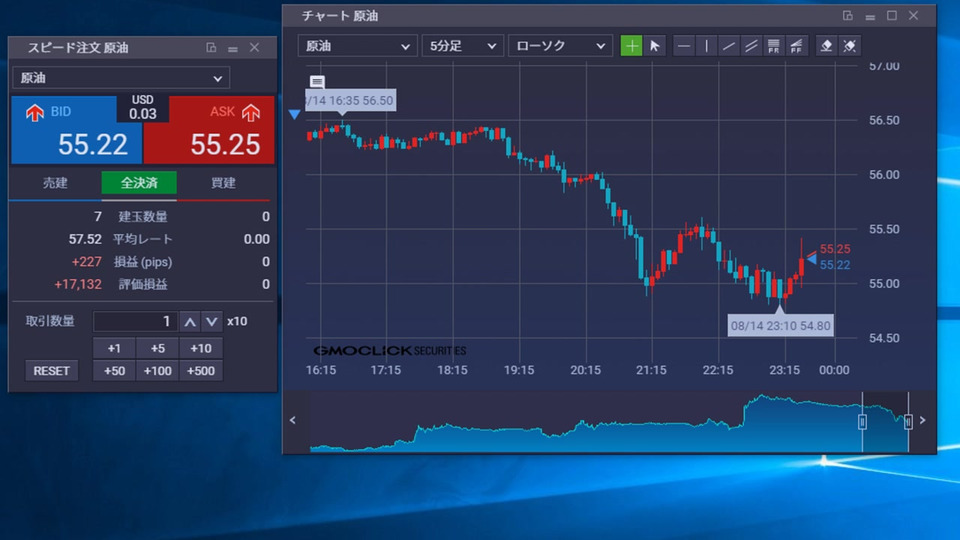The image size is (960, 540).
Task: Click the 55.22 bid price marker on chart
Action: (834, 265)
